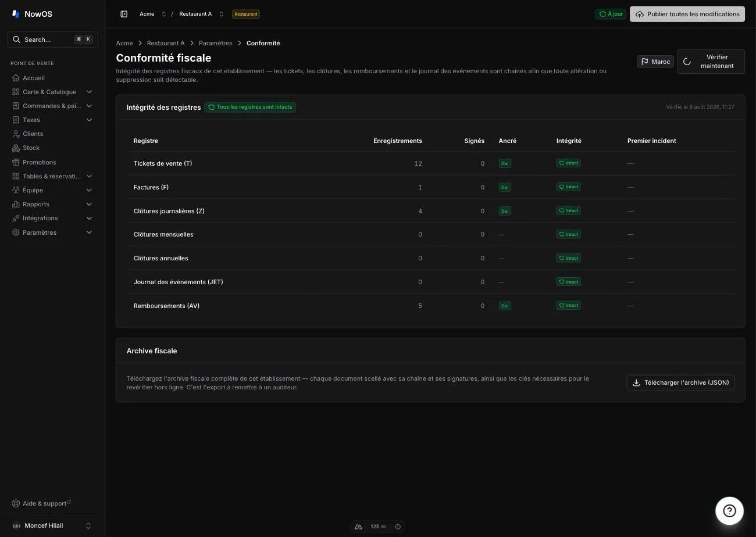Click the Paramètres gear icon
This screenshot has height=537, width=756.
pos(16,232)
